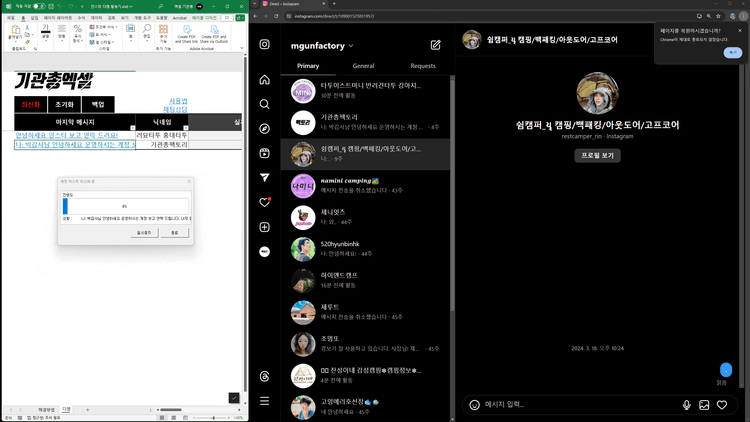Close the Chrome restore pages popup
Screen dimensions: 750x422
(x=740, y=31)
